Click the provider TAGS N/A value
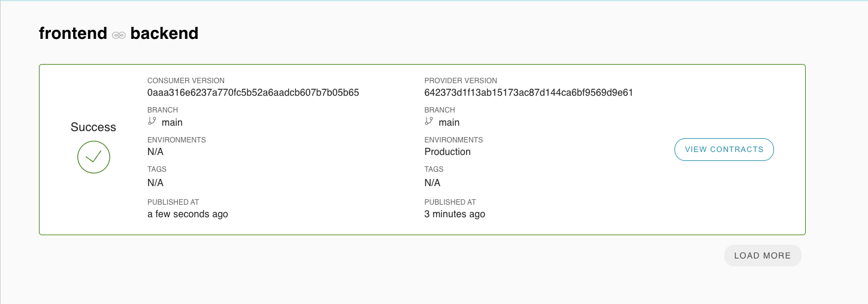868x304 pixels. [433, 183]
